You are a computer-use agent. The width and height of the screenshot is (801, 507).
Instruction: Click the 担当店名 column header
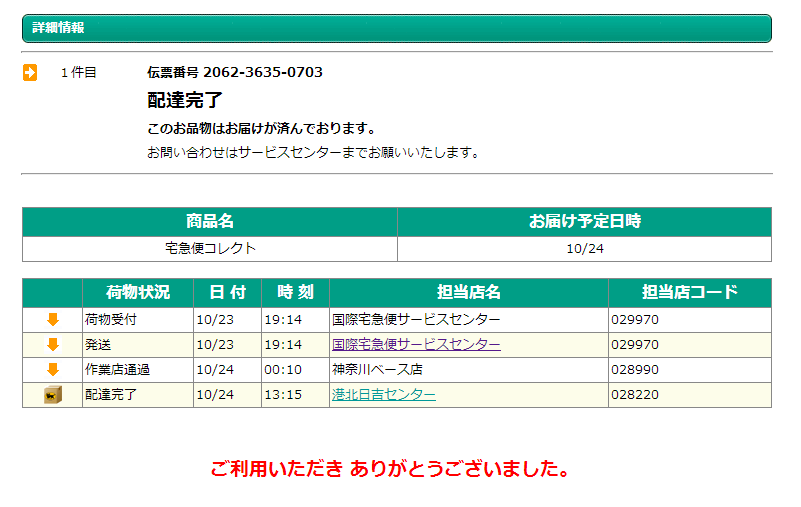click(468, 292)
